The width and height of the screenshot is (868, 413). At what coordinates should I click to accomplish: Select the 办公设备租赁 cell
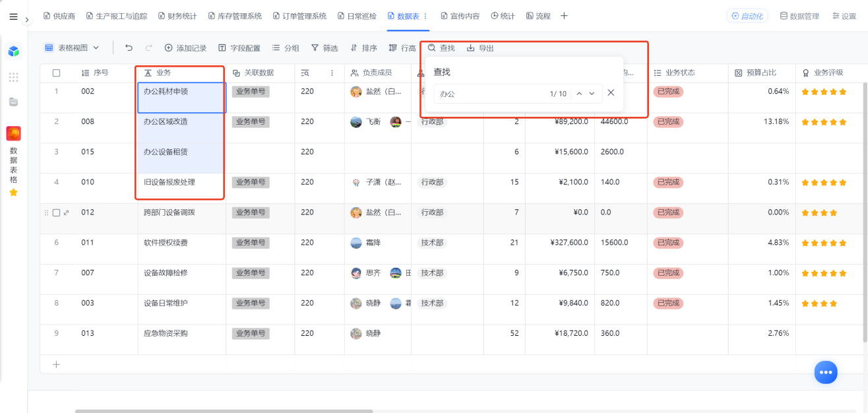click(181, 158)
